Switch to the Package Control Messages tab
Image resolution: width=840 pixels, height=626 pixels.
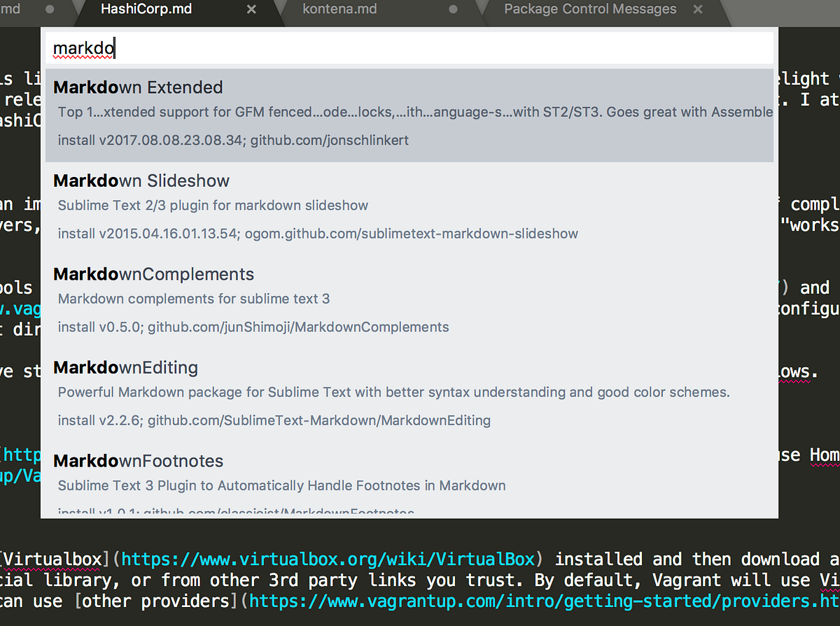click(x=590, y=9)
